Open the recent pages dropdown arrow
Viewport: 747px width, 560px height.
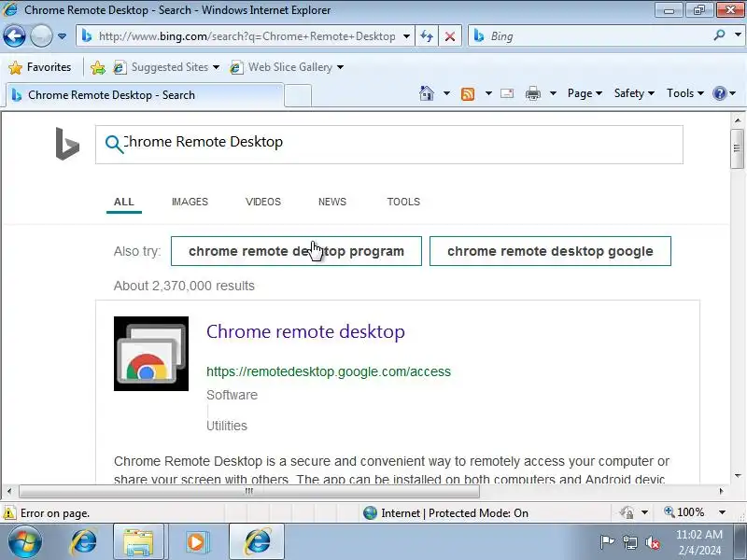click(62, 36)
